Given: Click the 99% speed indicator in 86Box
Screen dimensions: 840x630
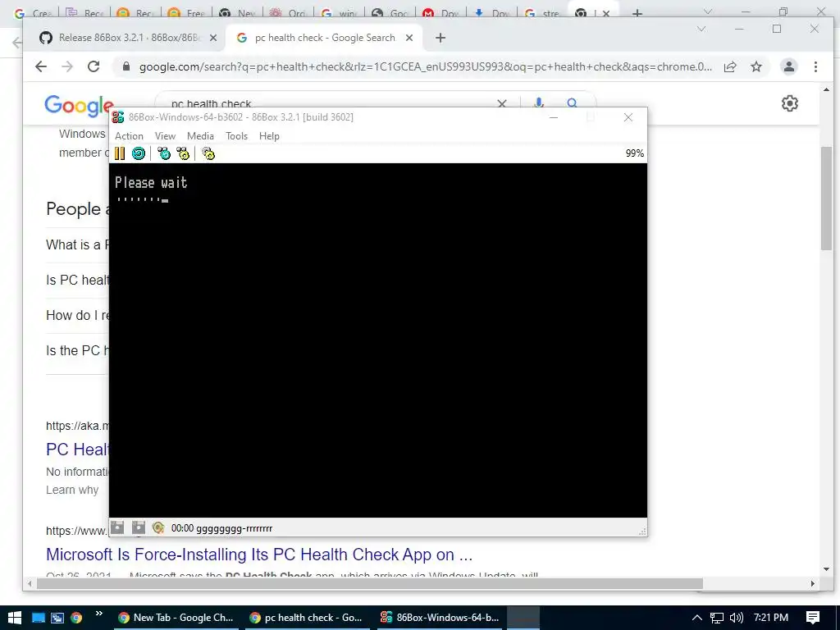Looking at the screenshot, I should [x=634, y=153].
